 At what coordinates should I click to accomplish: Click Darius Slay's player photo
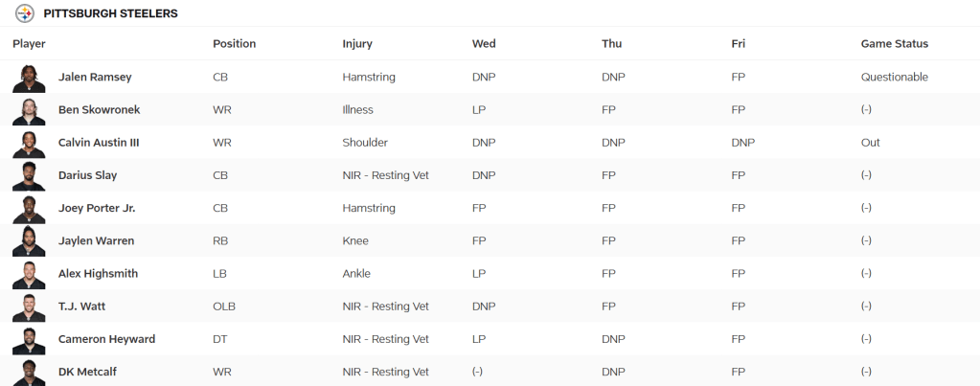pos(29,175)
